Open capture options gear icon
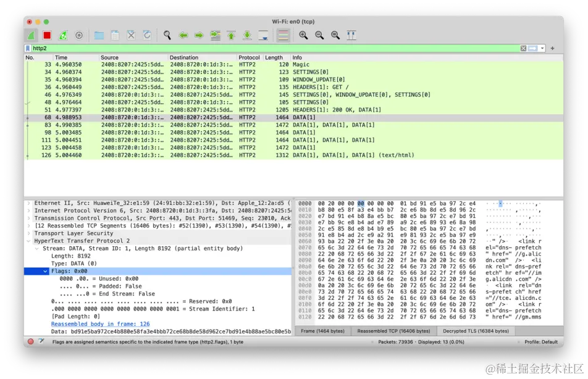This screenshot has height=379, width=588. tap(79, 35)
